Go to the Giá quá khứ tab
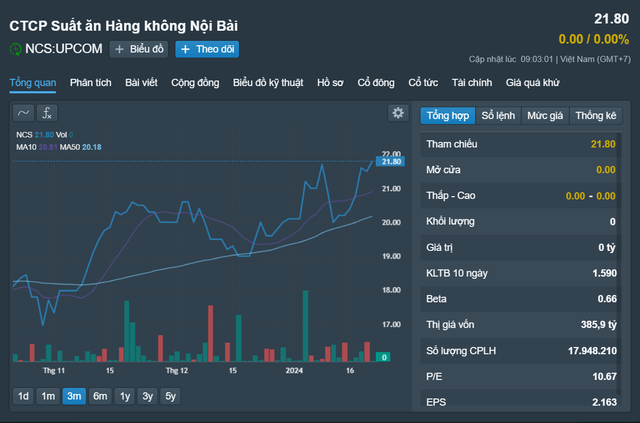640x423 pixels. (532, 82)
